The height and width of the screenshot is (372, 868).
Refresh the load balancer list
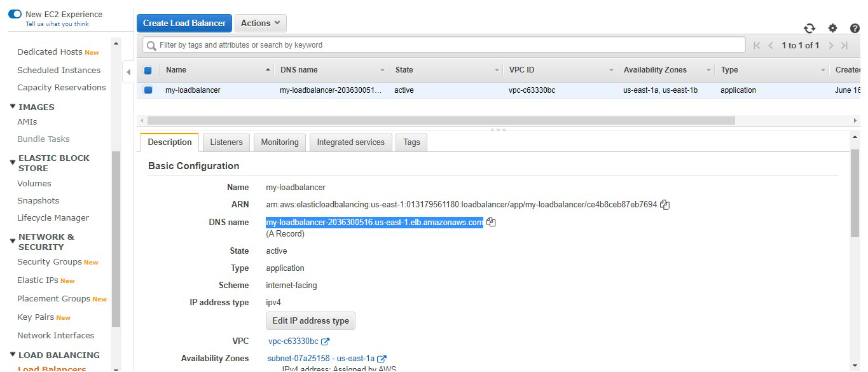click(809, 28)
